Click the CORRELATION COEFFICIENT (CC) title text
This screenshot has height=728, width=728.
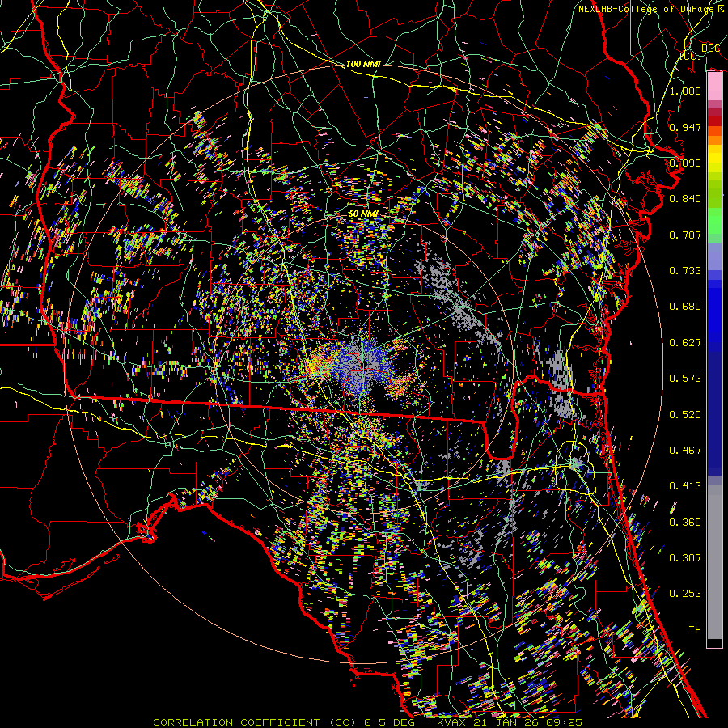pyautogui.click(x=255, y=722)
